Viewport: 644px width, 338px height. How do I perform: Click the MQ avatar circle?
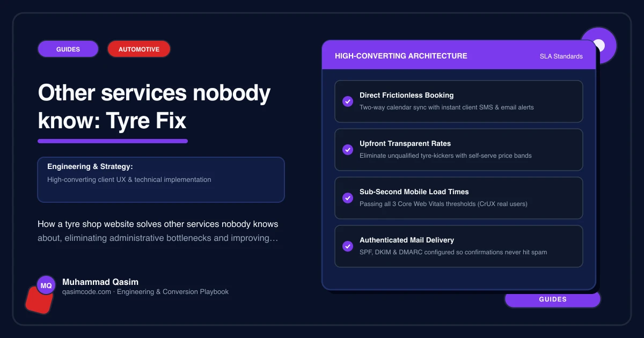tap(46, 285)
